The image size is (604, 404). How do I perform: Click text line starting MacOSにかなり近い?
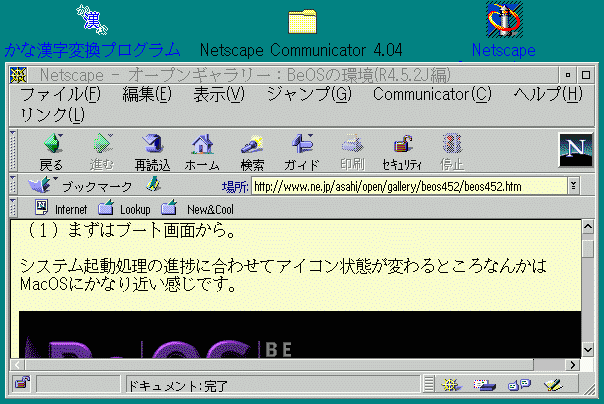pyautogui.click(x=128, y=285)
